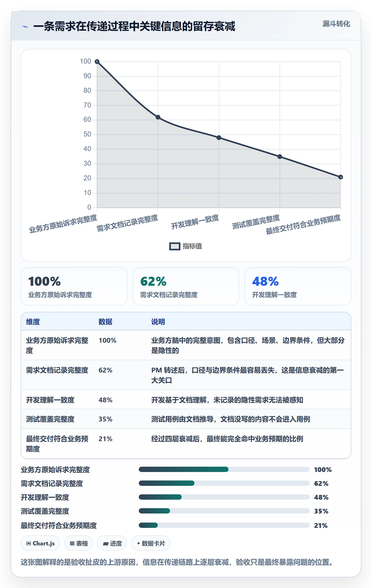Click the 表格 tag chip
This screenshot has height=588, width=372.
click(x=79, y=543)
